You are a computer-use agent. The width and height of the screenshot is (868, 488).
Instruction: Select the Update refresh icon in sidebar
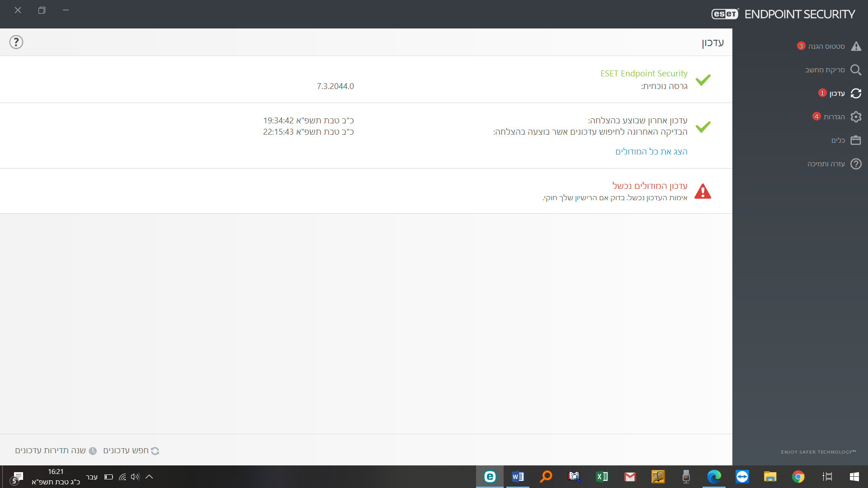pyautogui.click(x=856, y=94)
